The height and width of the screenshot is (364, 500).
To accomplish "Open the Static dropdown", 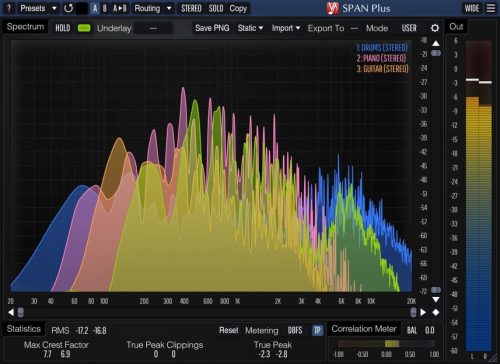I will pos(250,28).
